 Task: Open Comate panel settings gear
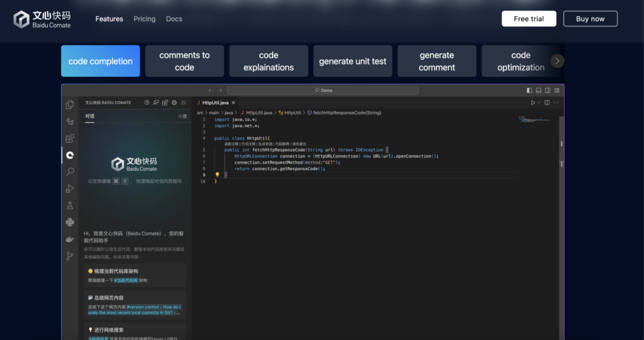click(174, 103)
